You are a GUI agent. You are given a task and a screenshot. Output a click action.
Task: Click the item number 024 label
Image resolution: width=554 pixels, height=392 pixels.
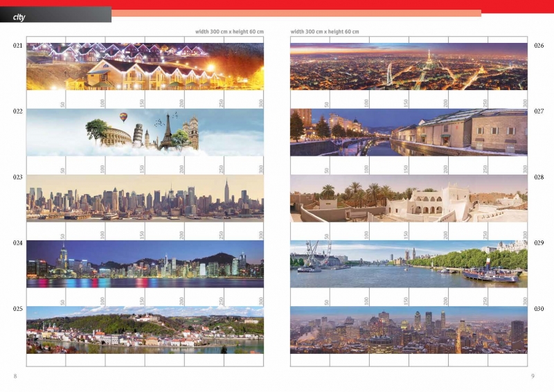click(x=17, y=243)
